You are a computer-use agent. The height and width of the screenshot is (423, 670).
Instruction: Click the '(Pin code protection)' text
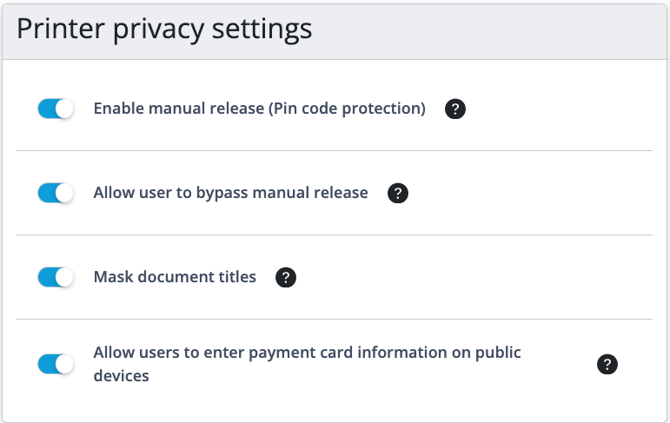click(346, 109)
